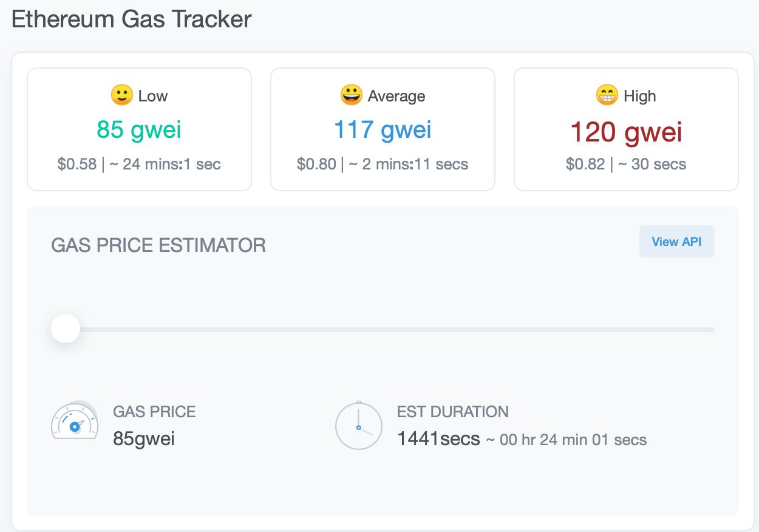Click the gas price slider handle
Screen dimensions: 759x532
[66, 329]
